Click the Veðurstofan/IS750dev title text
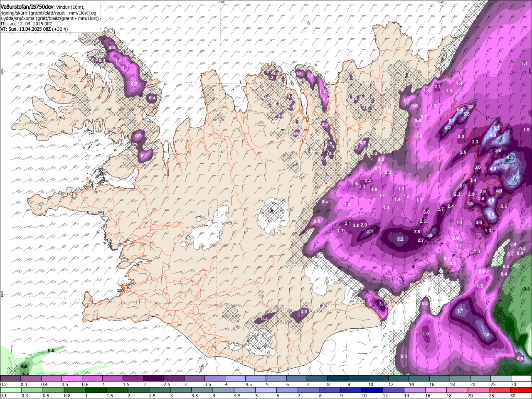 click(27, 7)
